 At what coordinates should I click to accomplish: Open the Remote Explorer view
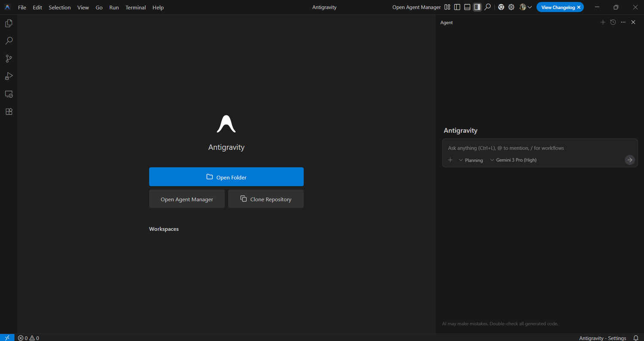click(x=9, y=94)
